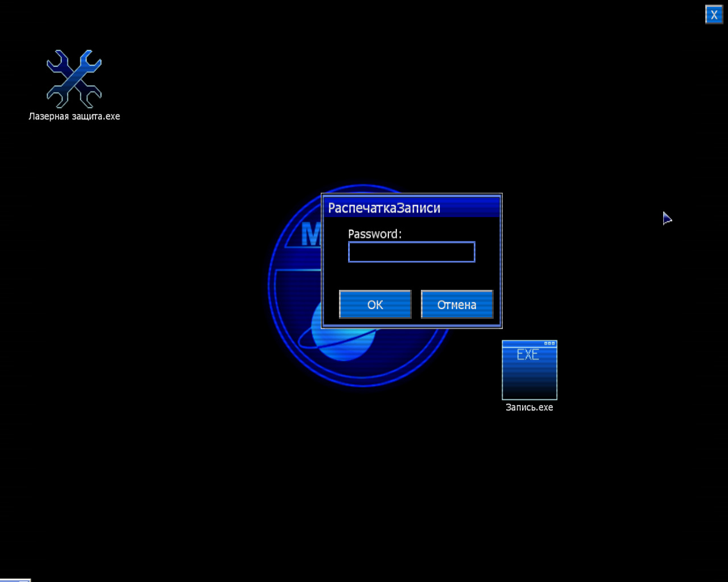
Task: Click the РаспечаткаЗаписи dialog title bar
Action: pyautogui.click(x=412, y=207)
